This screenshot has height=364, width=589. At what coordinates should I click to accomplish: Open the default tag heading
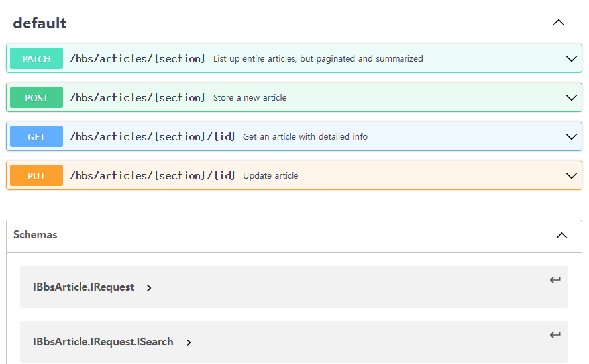40,23
